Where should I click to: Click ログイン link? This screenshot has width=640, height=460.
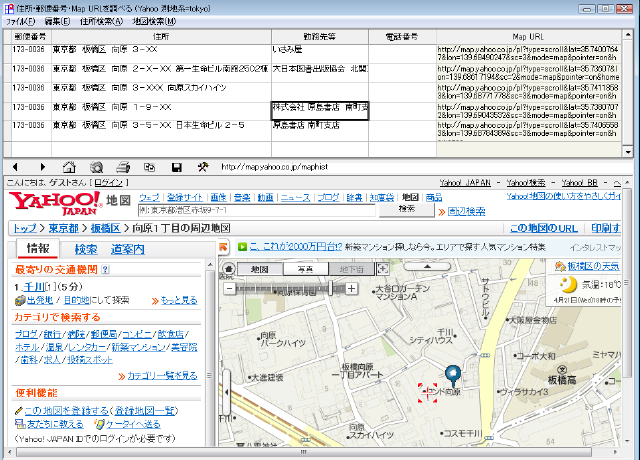108,183
